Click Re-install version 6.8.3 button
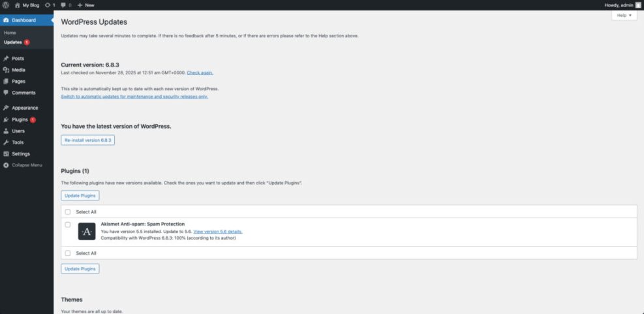Viewport: 644px width, 314px height. tap(88, 140)
